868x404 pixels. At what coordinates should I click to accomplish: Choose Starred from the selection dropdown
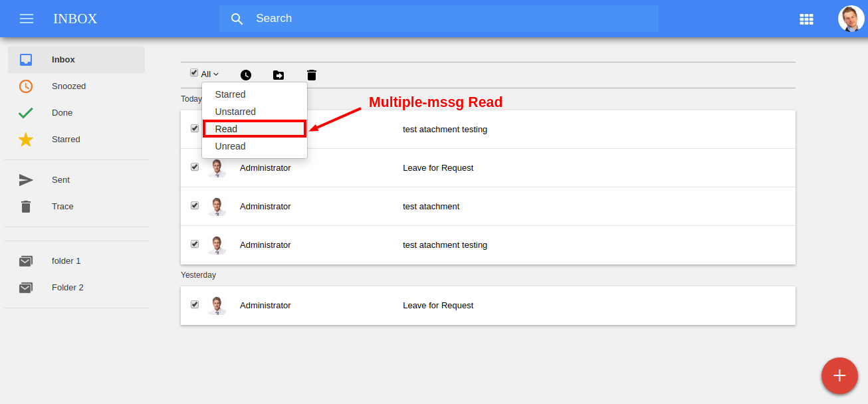pyautogui.click(x=255, y=94)
